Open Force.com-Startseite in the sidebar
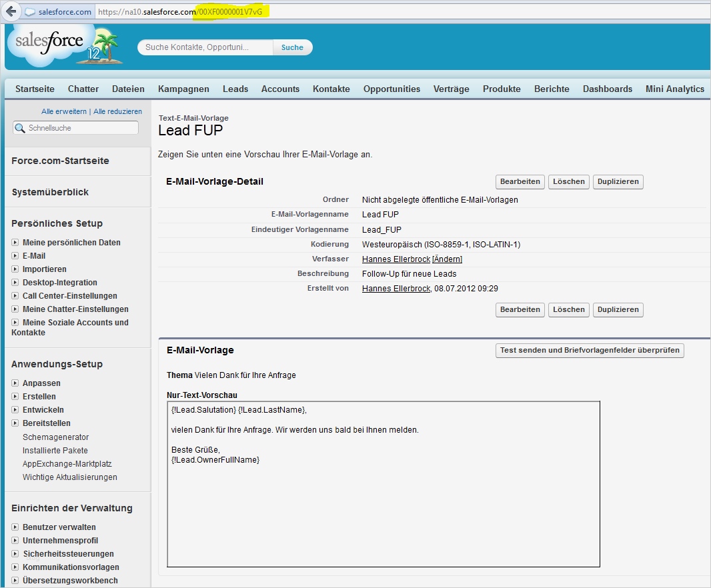The height and width of the screenshot is (588, 711). (60, 161)
